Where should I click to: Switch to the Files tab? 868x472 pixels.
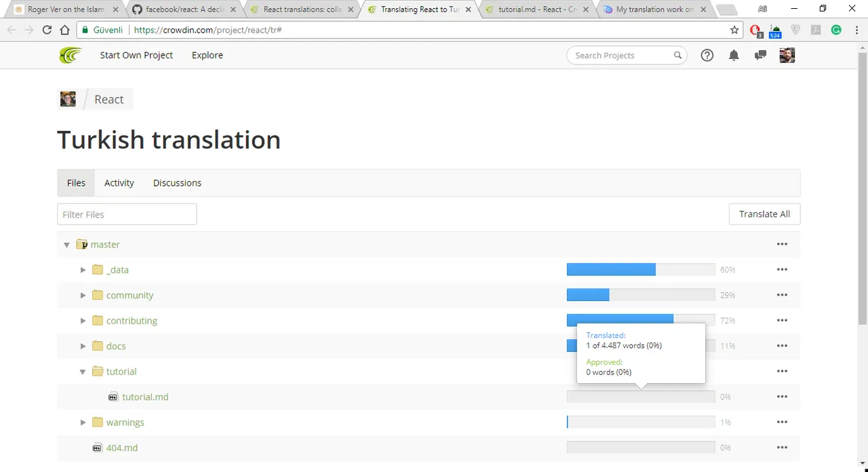click(x=76, y=183)
